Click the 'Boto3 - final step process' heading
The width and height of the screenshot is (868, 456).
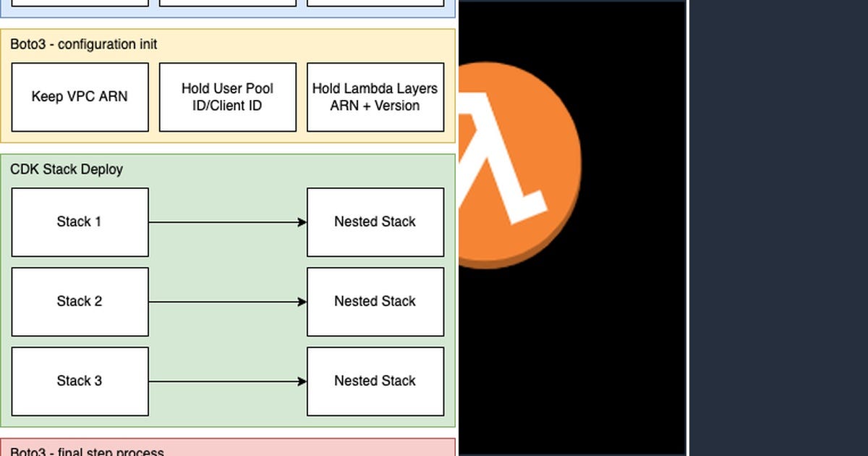pyautogui.click(x=88, y=452)
